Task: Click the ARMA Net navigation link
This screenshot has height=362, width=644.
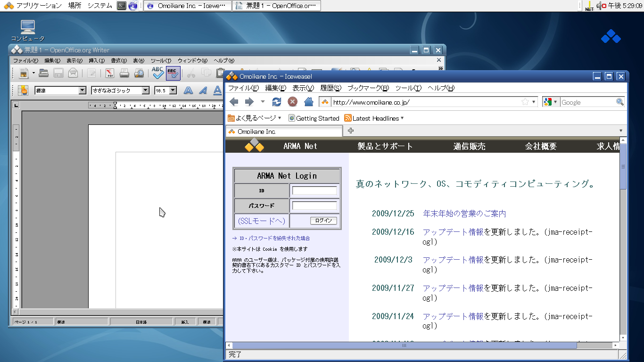Action: [x=300, y=146]
